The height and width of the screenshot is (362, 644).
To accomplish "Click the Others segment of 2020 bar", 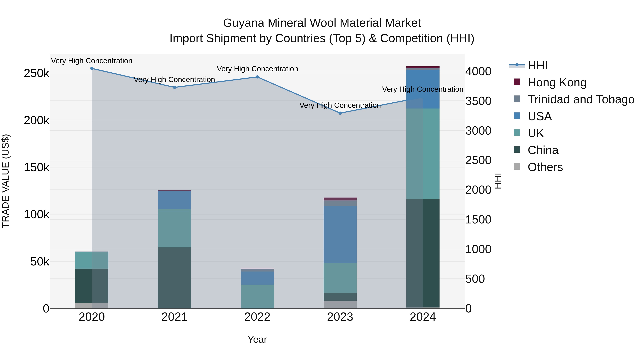I will tap(92, 306).
